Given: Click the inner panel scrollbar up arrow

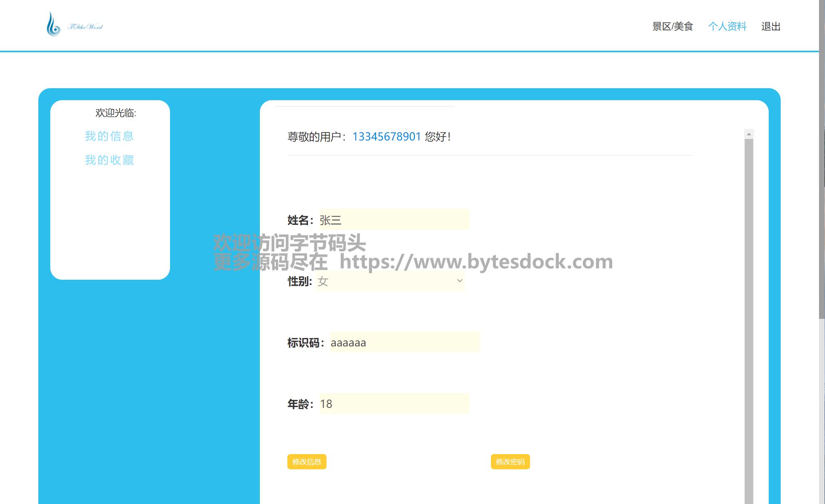Looking at the screenshot, I should click(749, 134).
